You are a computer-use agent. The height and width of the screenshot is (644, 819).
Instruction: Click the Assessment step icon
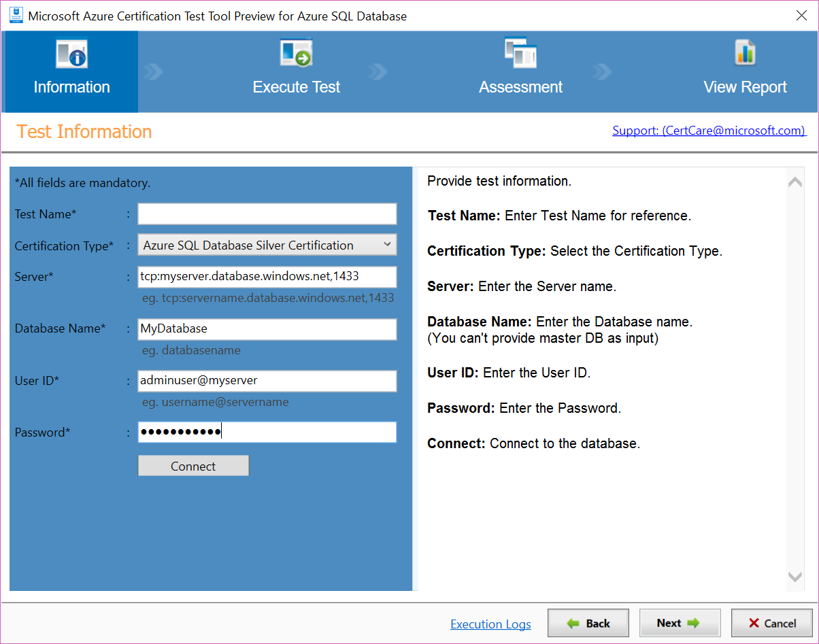pyautogui.click(x=520, y=53)
